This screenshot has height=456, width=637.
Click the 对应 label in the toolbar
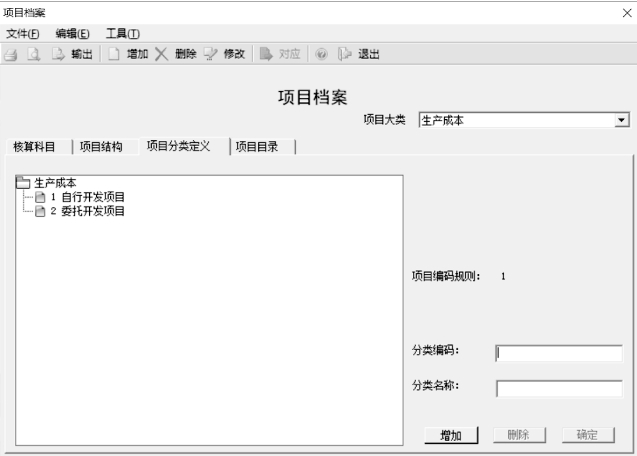click(290, 54)
